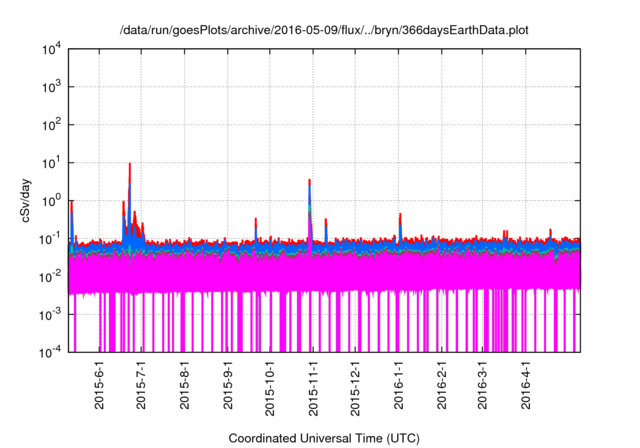
Task: Click the 2015-6-1 date tick label
Action: tap(99, 386)
